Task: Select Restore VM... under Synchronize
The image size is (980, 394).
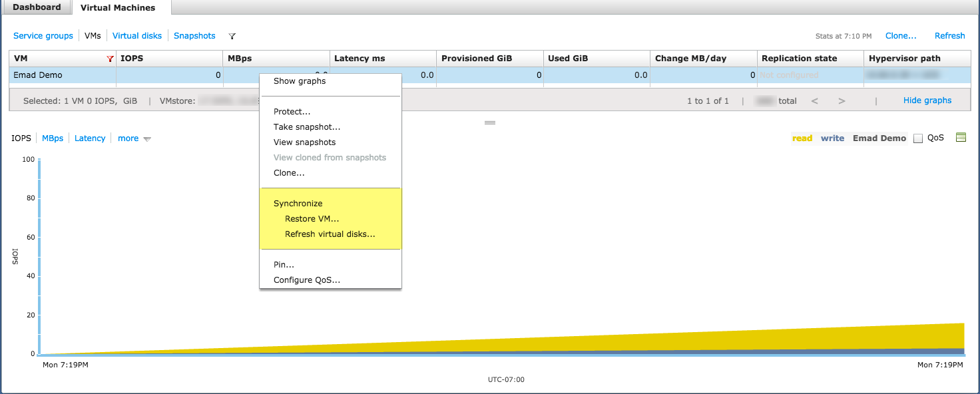Action: tap(312, 219)
